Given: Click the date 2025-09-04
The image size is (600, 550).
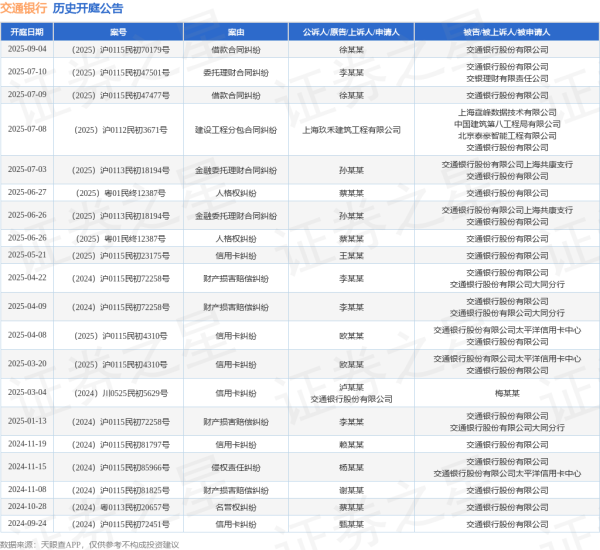Looking at the screenshot, I should 27,47.
